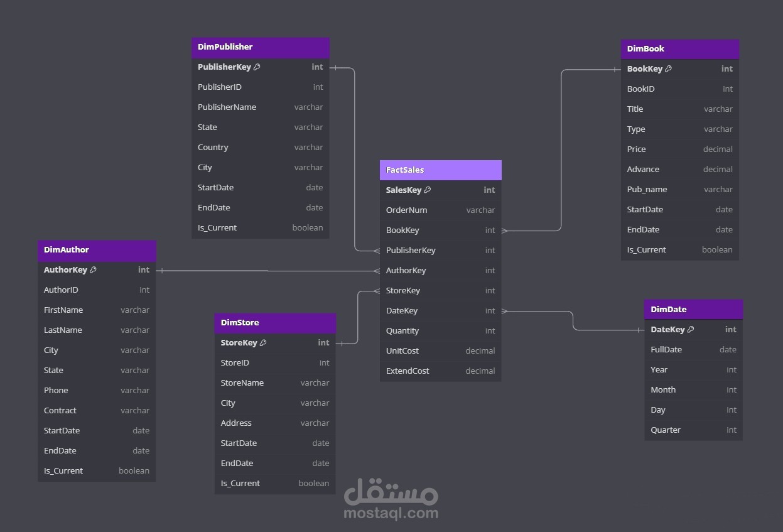Image resolution: width=783 pixels, height=532 pixels.
Task: Click the key icon beside AuthorKey in DimAuthor
Action: [93, 270]
